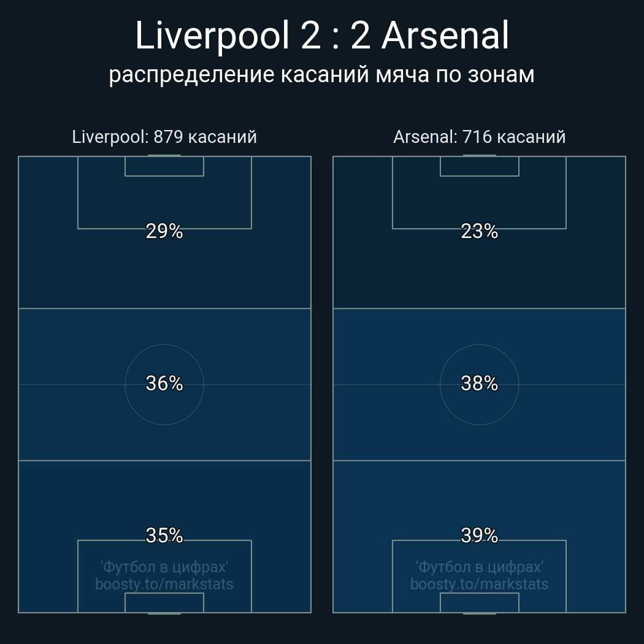Click the top six-yard box on Liverpool pitch
The height and width of the screenshot is (644, 644).
[x=164, y=166]
